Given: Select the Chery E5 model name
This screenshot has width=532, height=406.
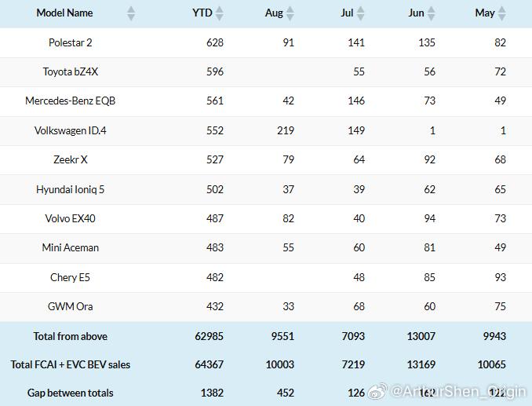Looking at the screenshot, I should 71,277.
